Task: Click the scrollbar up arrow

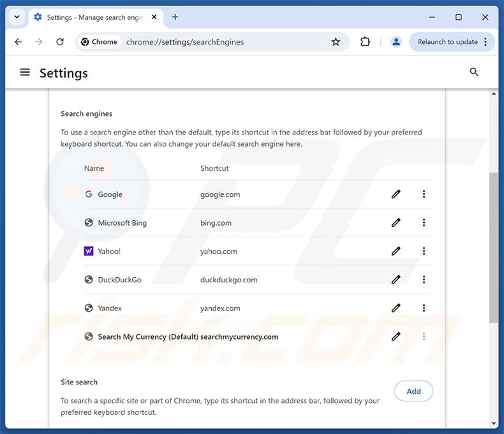Action: (493, 94)
